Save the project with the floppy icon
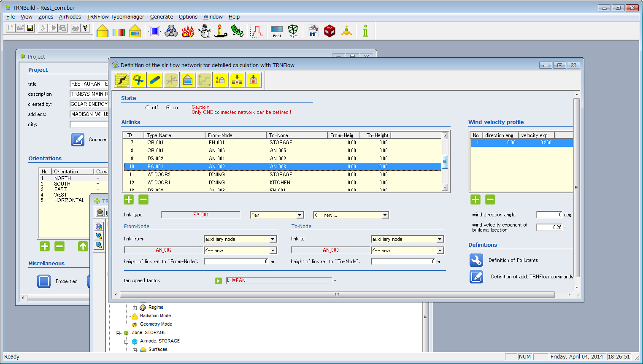The image size is (643, 364). [30, 28]
